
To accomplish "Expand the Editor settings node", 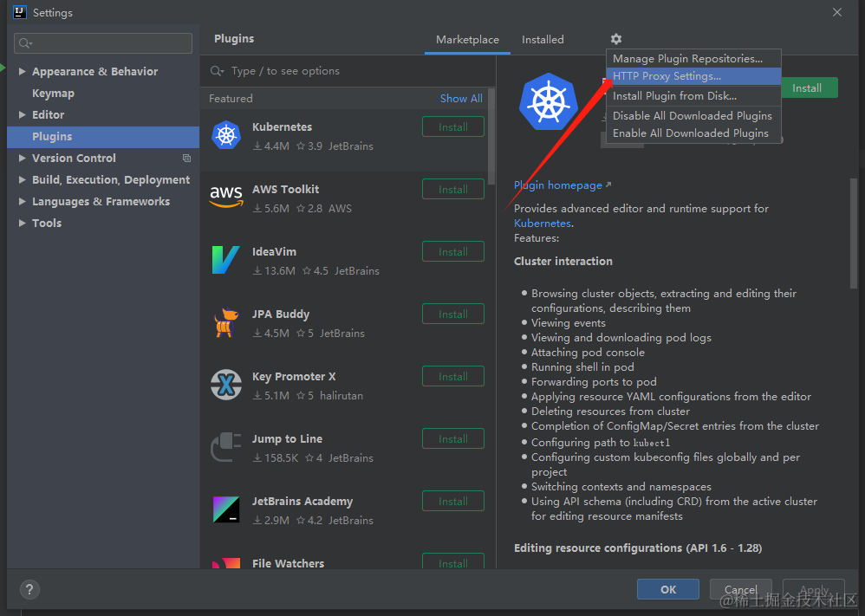I will pos(22,114).
